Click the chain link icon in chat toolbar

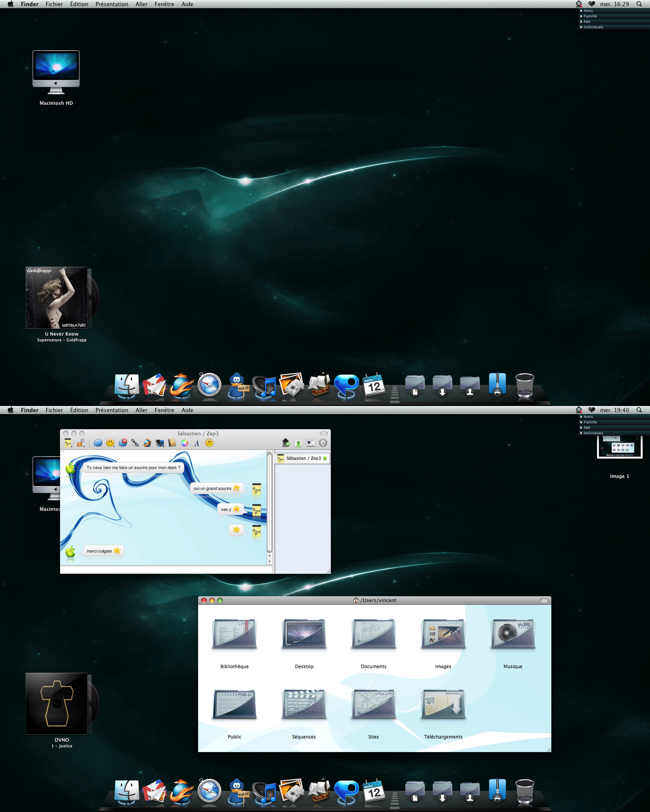click(135, 443)
